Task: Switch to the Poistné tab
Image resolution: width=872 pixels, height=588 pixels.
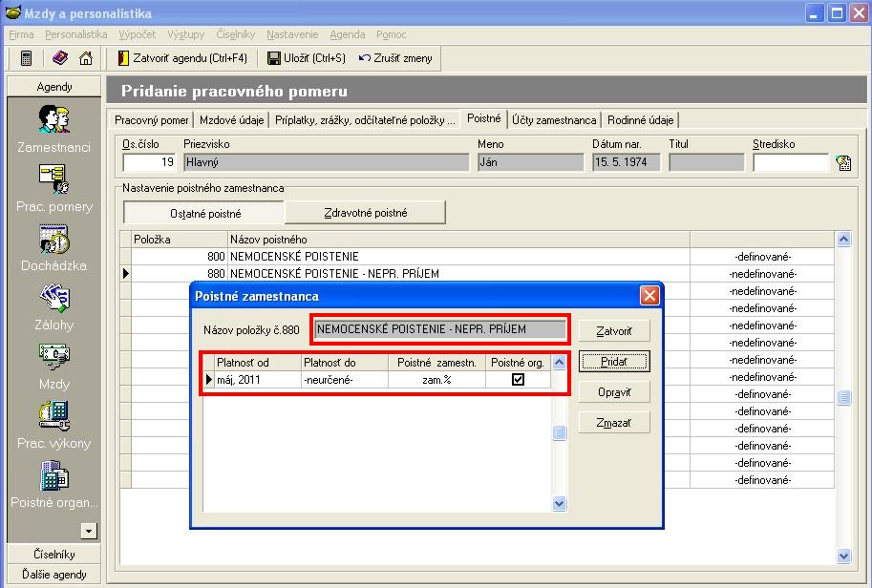Action: coord(484,118)
